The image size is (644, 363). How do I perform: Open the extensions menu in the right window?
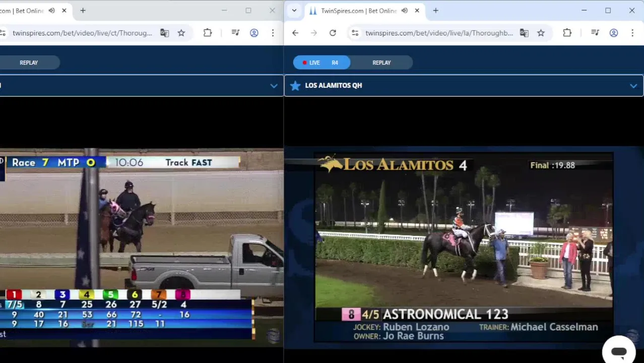pyautogui.click(x=567, y=33)
